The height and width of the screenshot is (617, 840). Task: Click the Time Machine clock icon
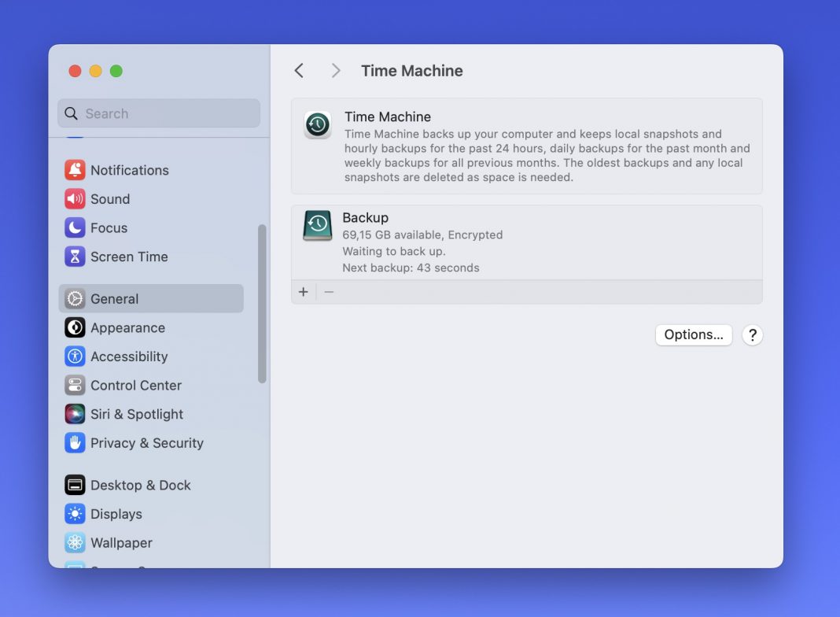tap(317, 124)
